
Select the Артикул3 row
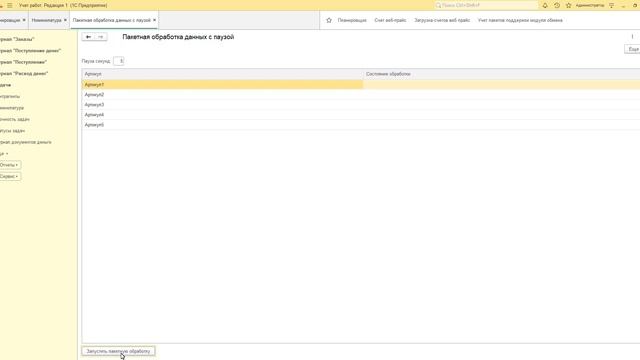tap(361, 104)
